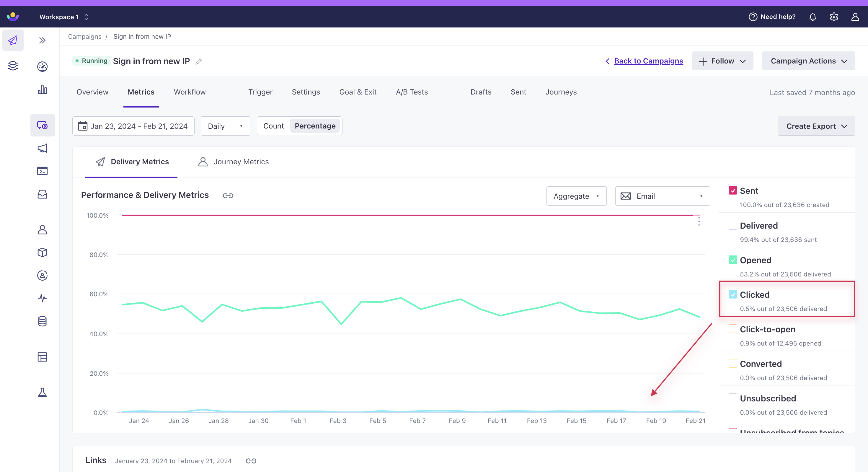The width and height of the screenshot is (868, 472).
Task: Copy link to Performance & Delivery Metrics
Action: [228, 196]
